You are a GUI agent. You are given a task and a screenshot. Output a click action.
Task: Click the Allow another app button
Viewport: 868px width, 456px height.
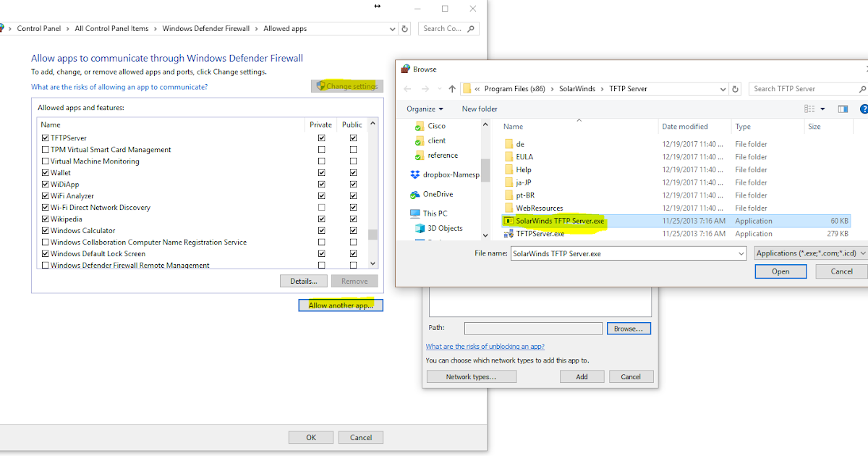(341, 305)
